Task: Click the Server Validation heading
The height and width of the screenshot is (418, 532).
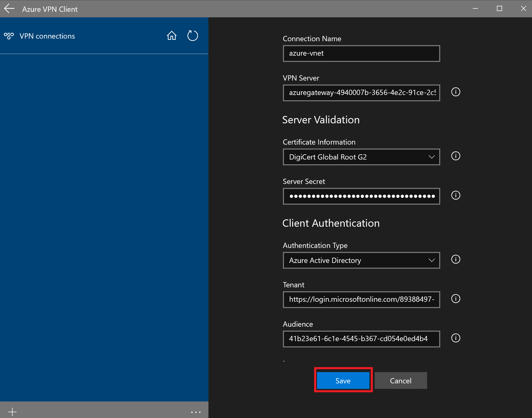Action: click(x=321, y=120)
